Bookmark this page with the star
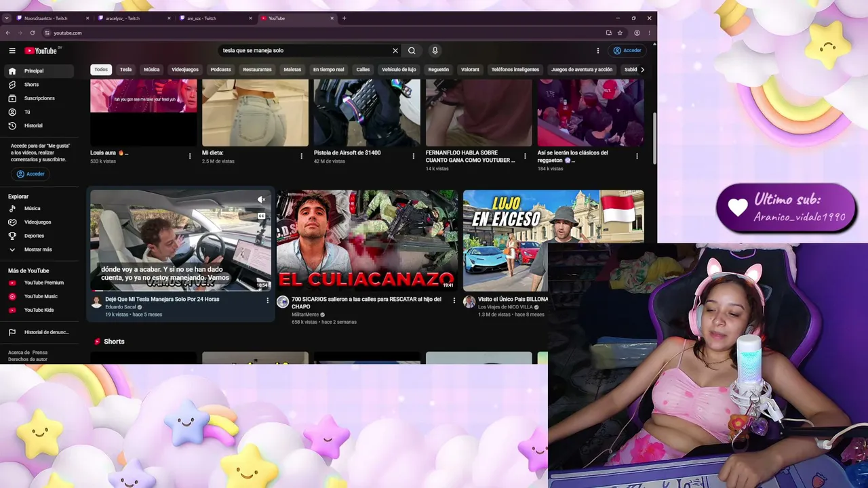This screenshot has width=868, height=488. 620,33
